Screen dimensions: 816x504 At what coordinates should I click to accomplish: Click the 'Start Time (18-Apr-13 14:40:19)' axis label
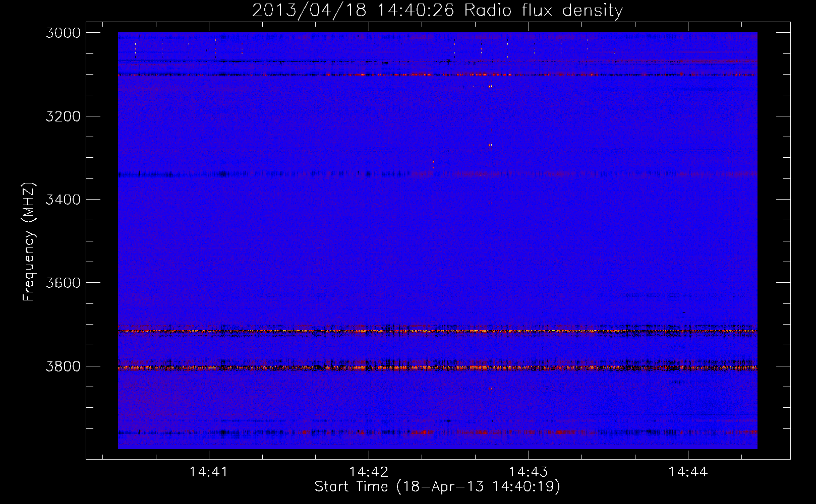coord(437,487)
